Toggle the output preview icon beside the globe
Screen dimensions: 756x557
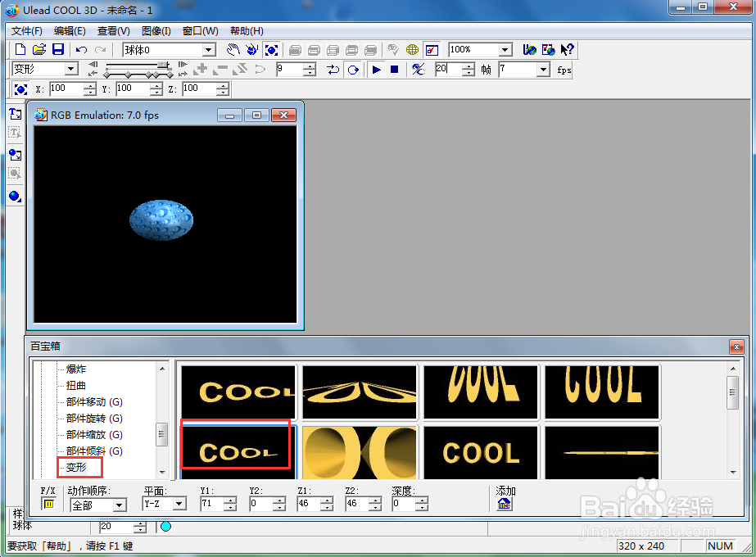point(432,50)
